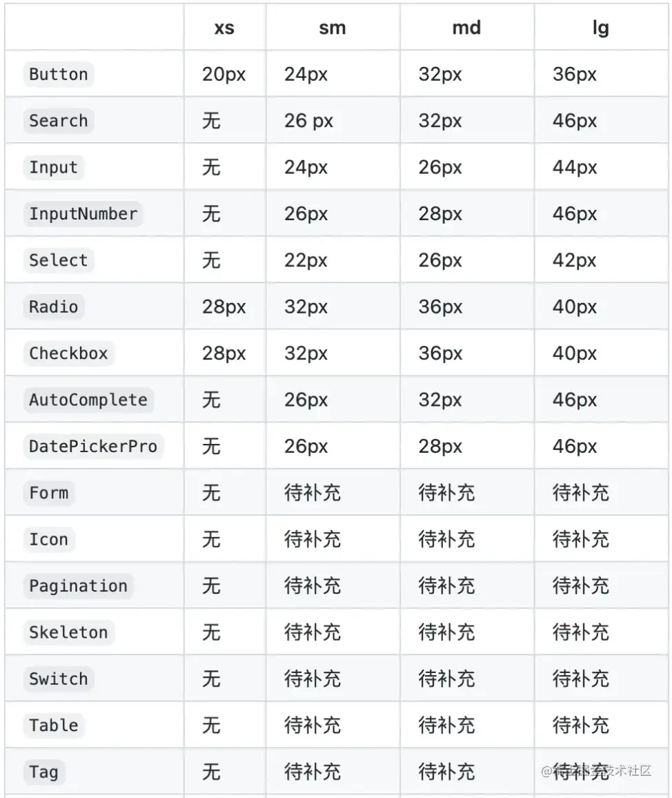Select the Icon component name

(49, 539)
